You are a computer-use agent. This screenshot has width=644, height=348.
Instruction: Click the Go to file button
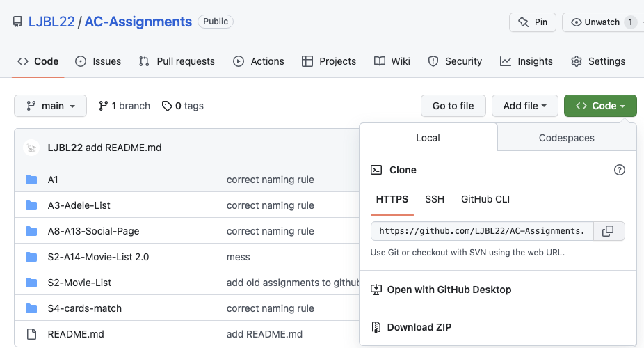[453, 106]
